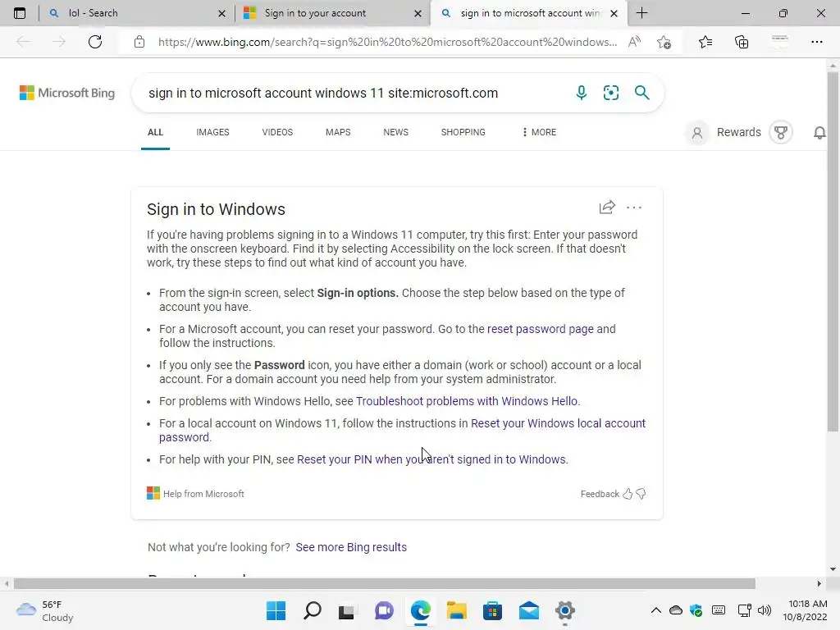The image size is (840, 630).
Task: Open File Explorer from taskbar
Action: coord(456,610)
